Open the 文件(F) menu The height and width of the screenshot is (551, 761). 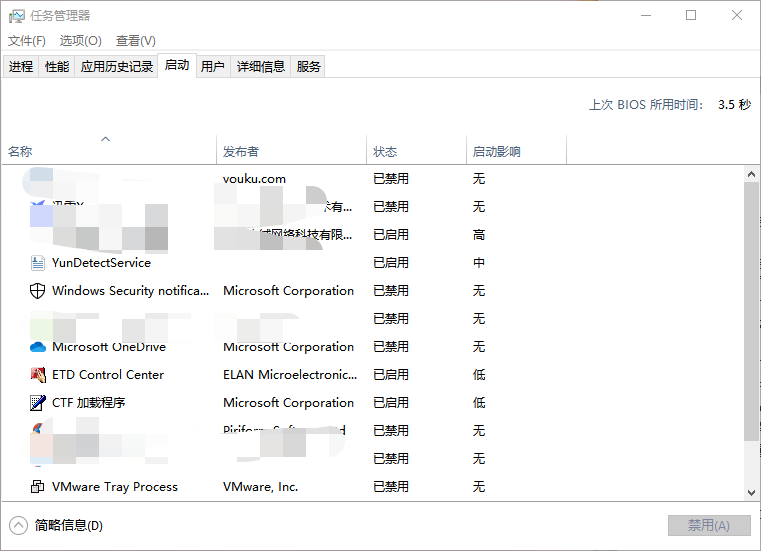(x=27, y=41)
